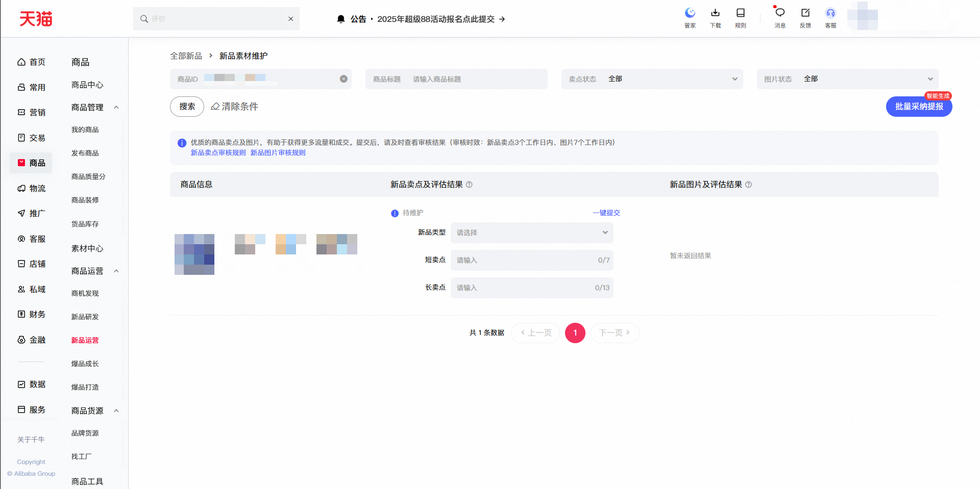The width and height of the screenshot is (980, 489).
Task: Click 全部新品 breadcrumb link
Action: [186, 56]
